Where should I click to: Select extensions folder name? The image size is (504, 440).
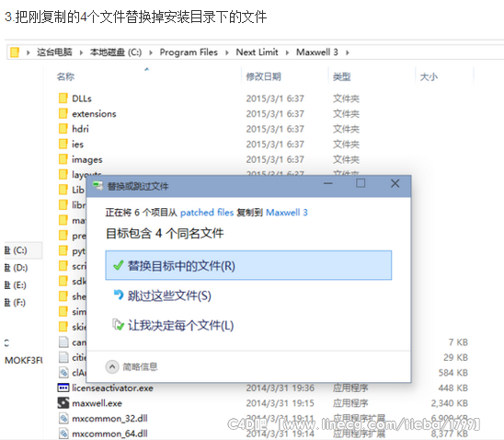click(x=94, y=114)
